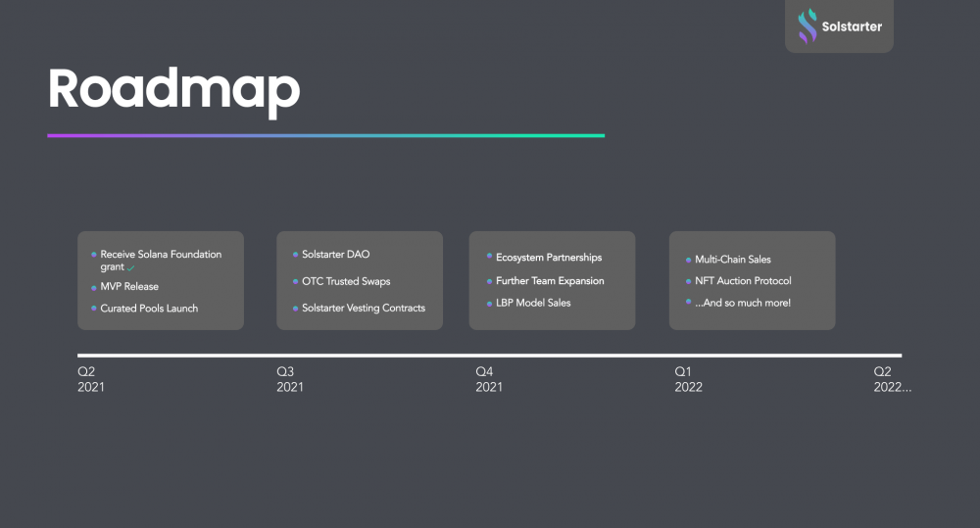The image size is (980, 528).
Task: Select the 'Ecosystem Partnerships' item
Action: pyautogui.click(x=549, y=258)
